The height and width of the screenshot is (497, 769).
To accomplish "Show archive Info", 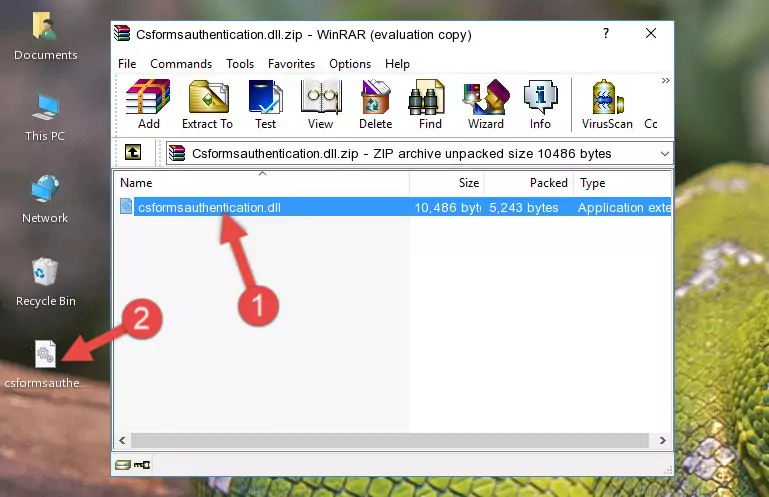I will point(540,105).
